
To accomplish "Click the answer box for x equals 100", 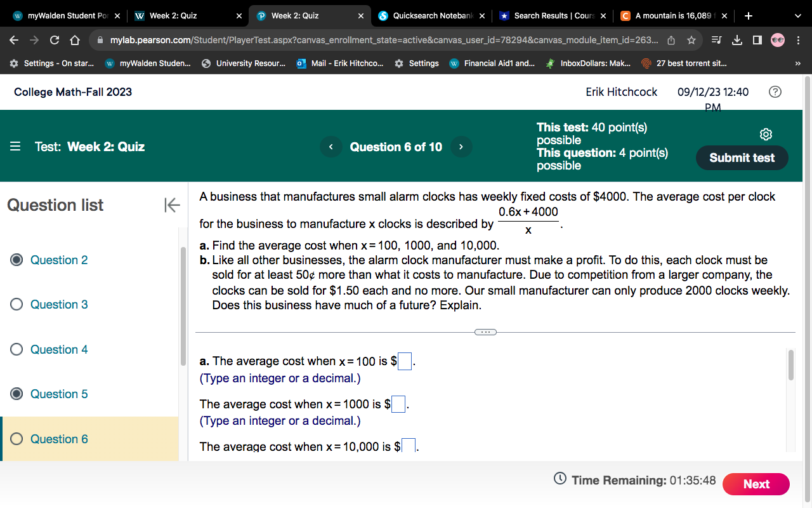I will click(x=404, y=361).
